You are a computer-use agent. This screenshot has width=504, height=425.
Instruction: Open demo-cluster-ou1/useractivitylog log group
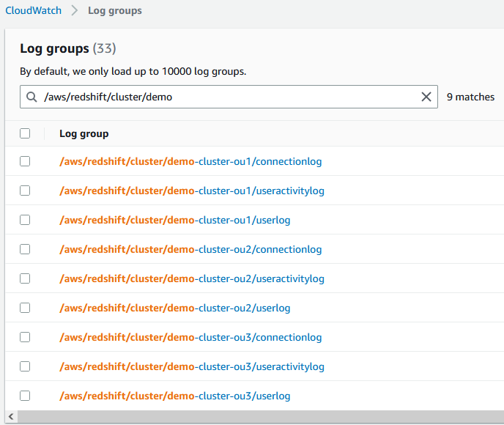pyautogui.click(x=192, y=191)
